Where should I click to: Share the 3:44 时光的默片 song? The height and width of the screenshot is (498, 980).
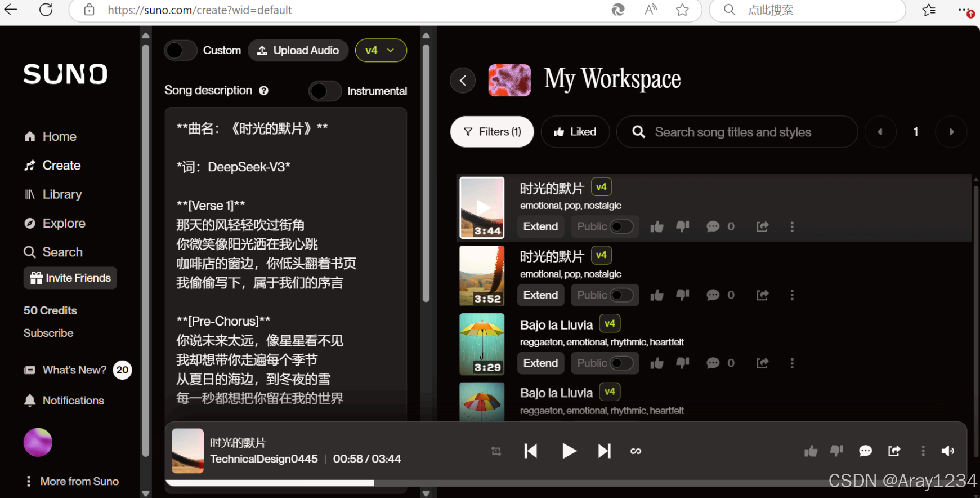[763, 226]
